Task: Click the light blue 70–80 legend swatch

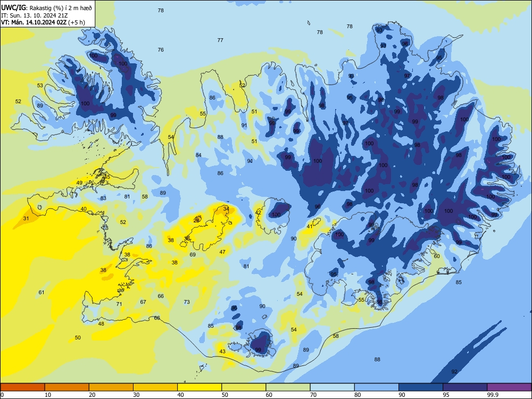Action: (332, 387)
